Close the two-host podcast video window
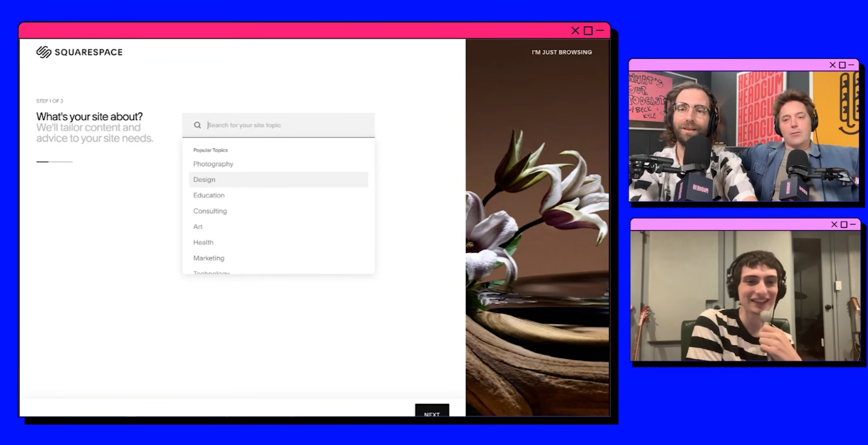 click(833, 65)
